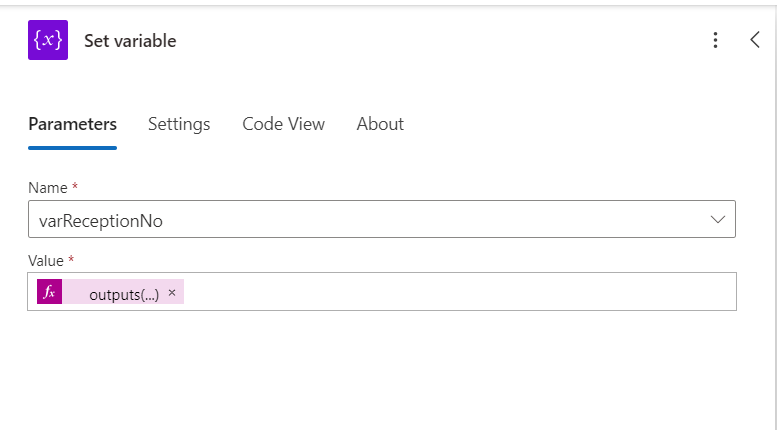Image resolution: width=777 pixels, height=430 pixels.
Task: Click the purple Set variable action icon
Action: tap(48, 41)
